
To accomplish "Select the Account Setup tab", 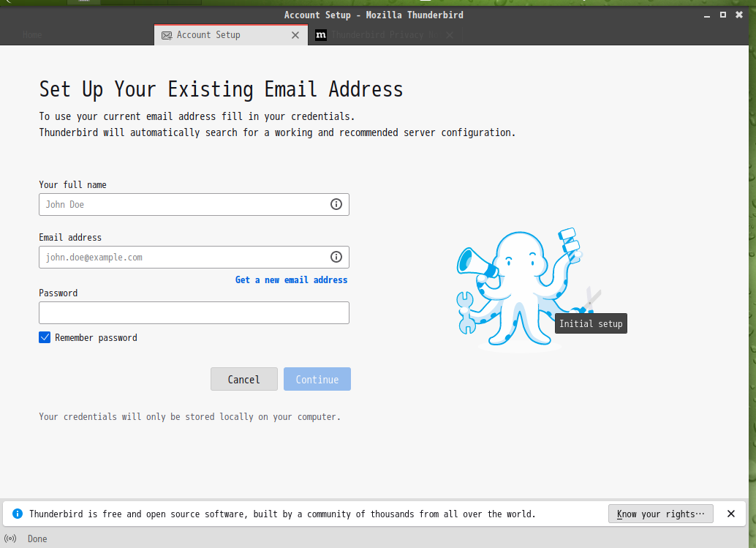I will point(230,35).
